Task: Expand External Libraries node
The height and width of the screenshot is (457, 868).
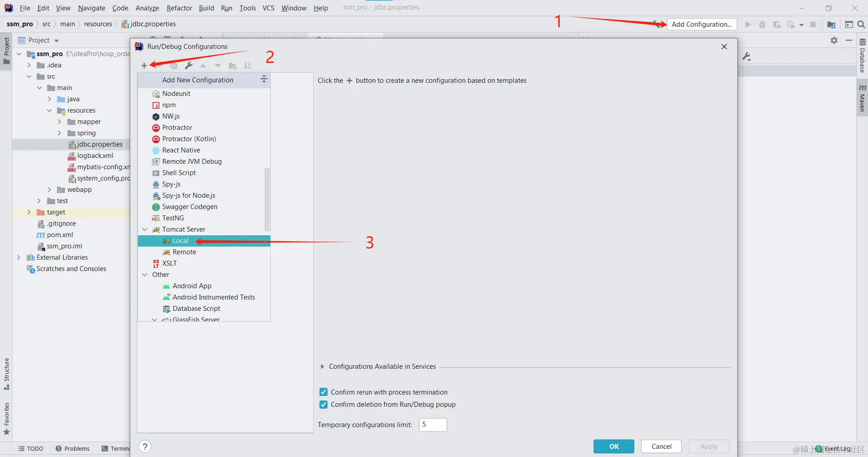Action: 19,257
